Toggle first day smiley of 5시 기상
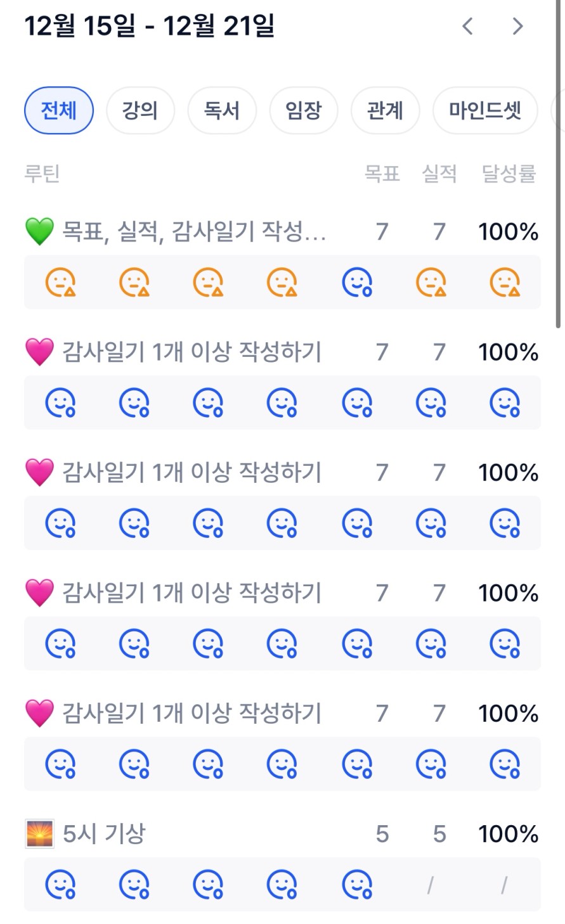 coord(60,884)
